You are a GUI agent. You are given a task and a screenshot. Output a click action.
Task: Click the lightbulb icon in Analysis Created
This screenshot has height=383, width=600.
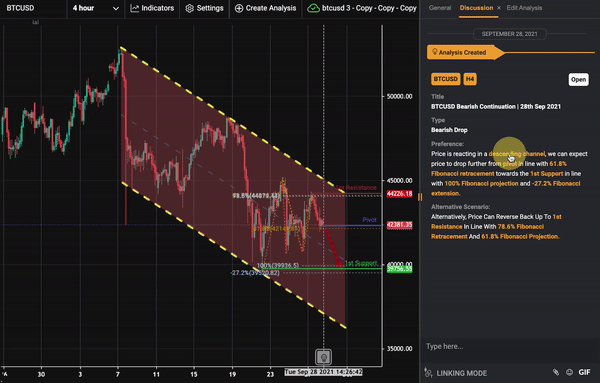434,52
